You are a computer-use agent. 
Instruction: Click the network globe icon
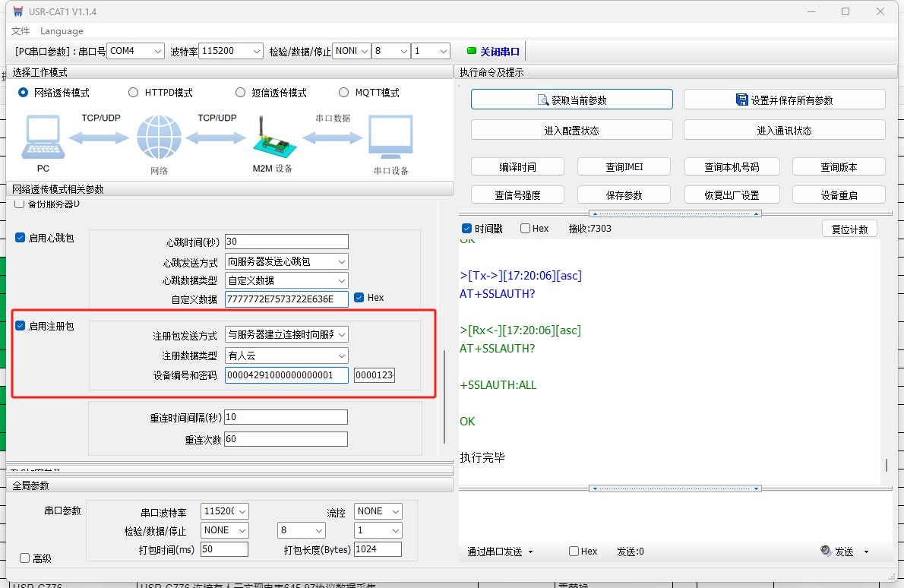pyautogui.click(x=159, y=138)
